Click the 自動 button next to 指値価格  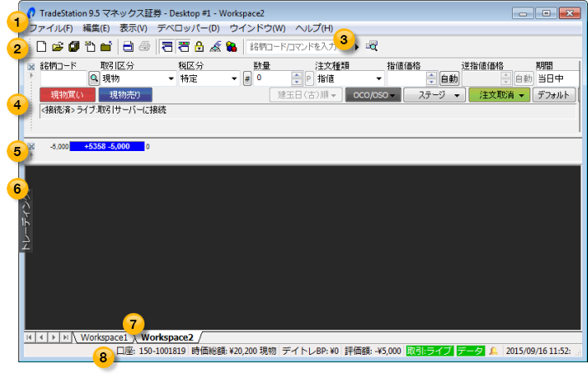click(x=449, y=78)
